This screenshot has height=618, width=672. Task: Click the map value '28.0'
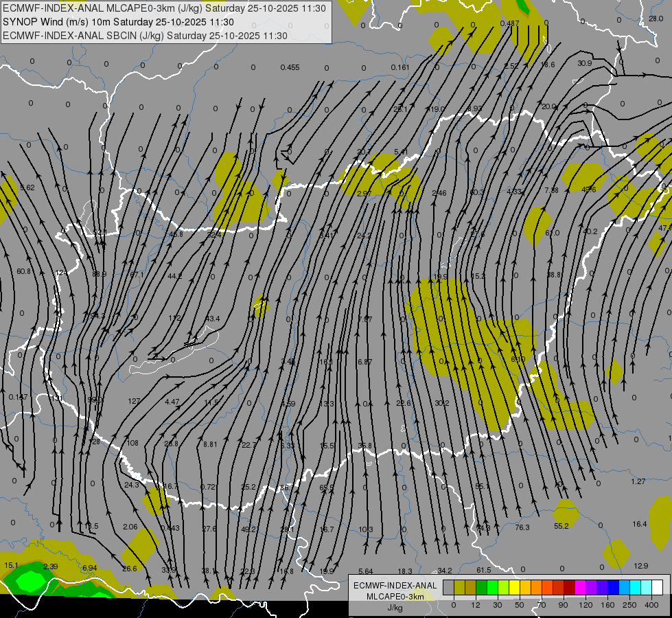click(656, 19)
